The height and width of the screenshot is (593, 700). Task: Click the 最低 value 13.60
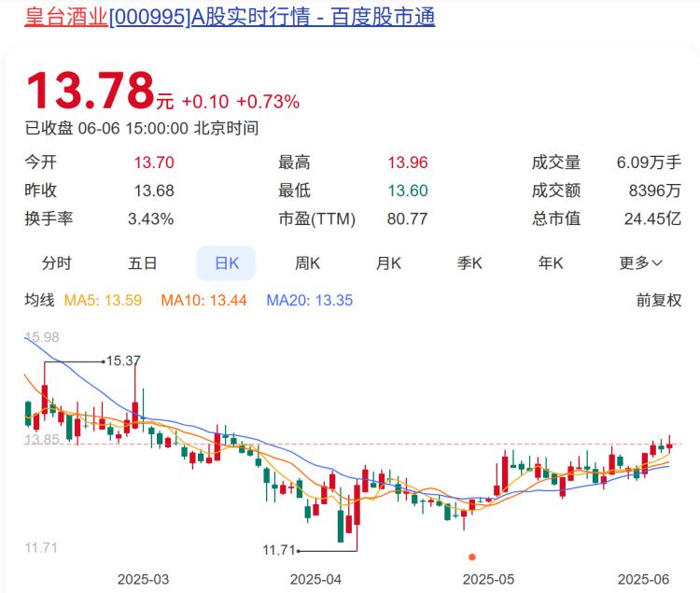coord(408,191)
